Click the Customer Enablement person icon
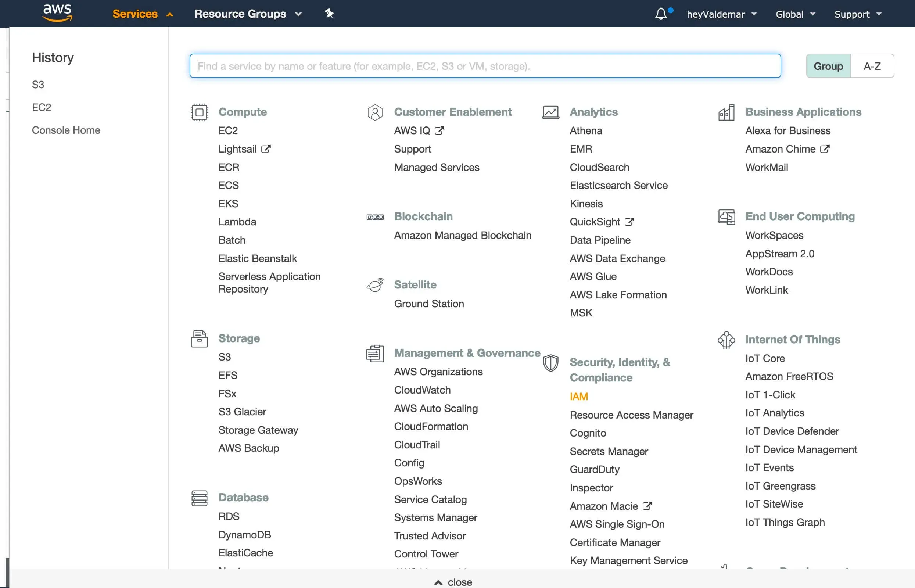Screen dimensions: 915x588 coord(375,112)
